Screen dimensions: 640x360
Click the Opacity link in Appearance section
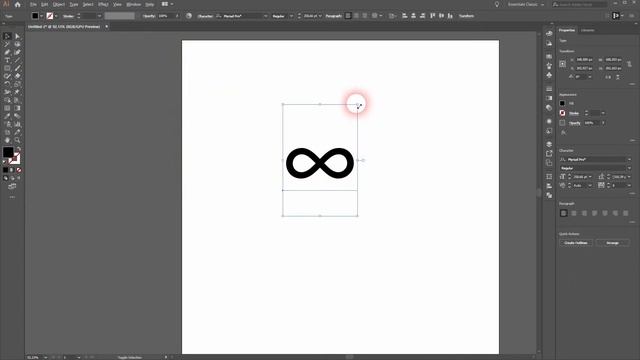[x=575, y=123]
